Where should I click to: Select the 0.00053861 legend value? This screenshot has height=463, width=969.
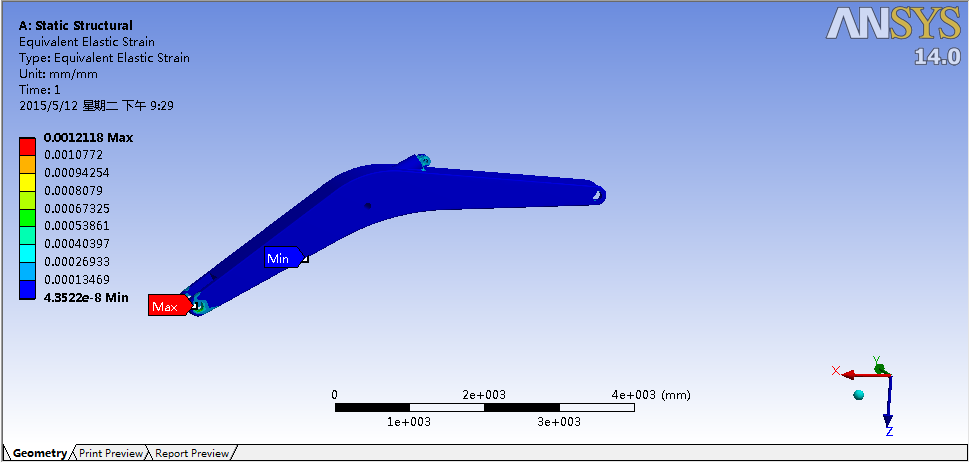76,226
